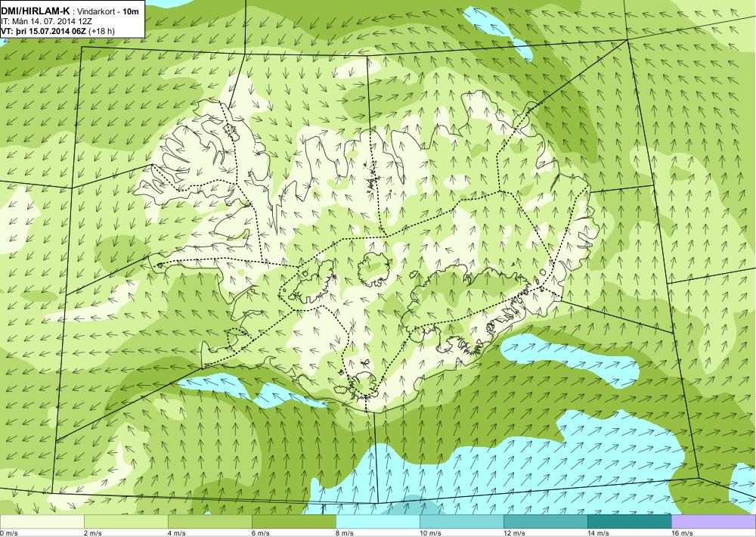Click the '2 m/s' legend label

(x=92, y=533)
